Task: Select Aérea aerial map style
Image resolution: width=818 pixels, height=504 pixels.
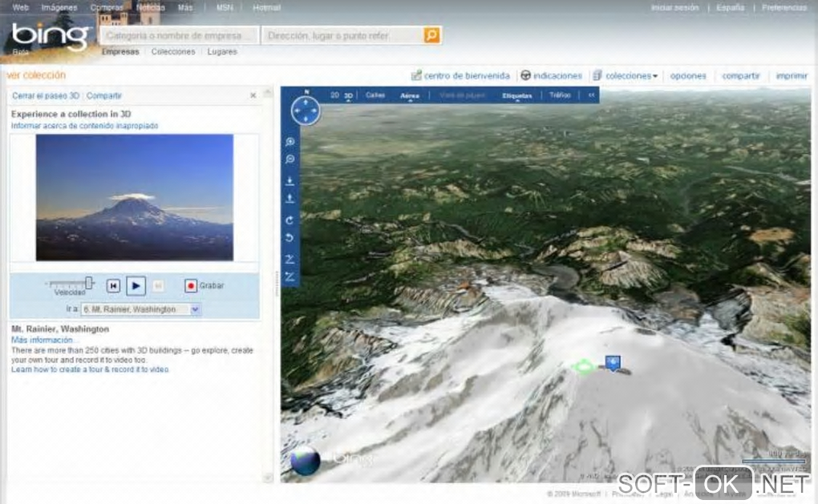Action: coord(410,96)
